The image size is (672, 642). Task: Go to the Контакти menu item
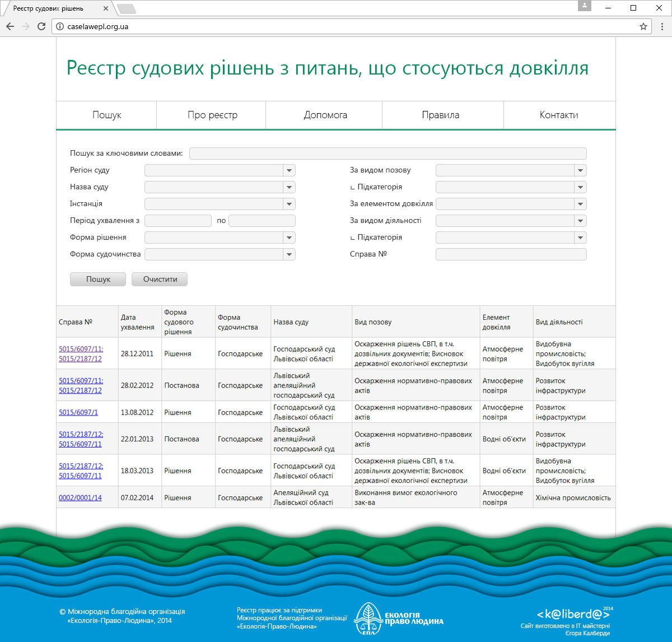[558, 115]
